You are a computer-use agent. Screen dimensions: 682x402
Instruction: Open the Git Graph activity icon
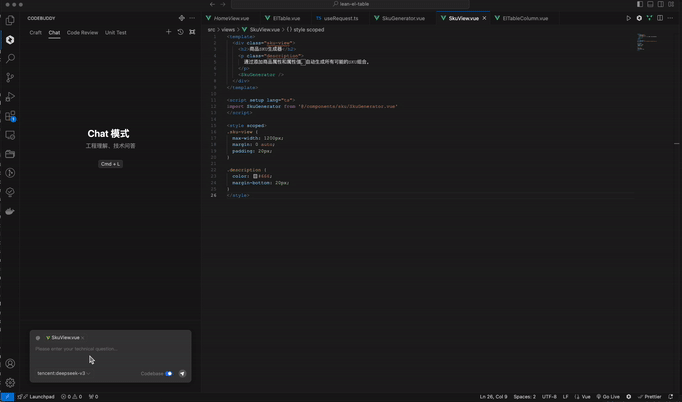(x=10, y=173)
